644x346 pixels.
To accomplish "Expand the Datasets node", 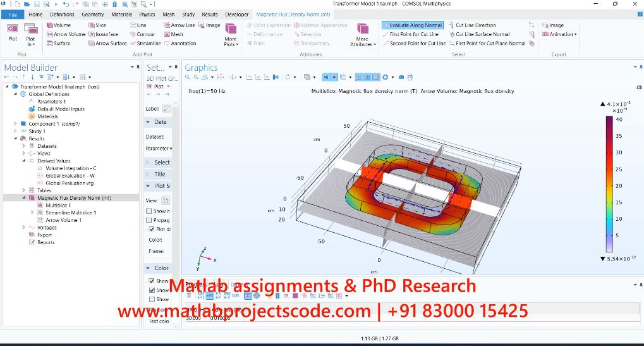I will click(24, 146).
